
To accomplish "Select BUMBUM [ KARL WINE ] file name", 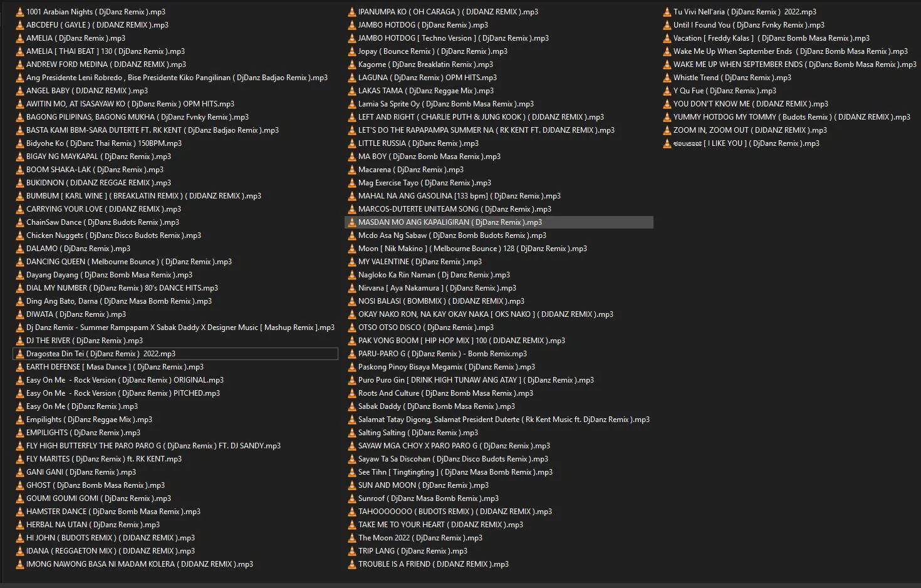I will pos(143,196).
